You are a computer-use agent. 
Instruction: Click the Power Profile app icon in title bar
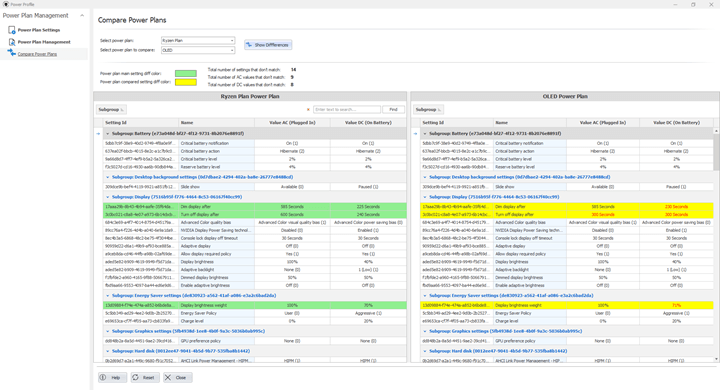[x=6, y=4]
